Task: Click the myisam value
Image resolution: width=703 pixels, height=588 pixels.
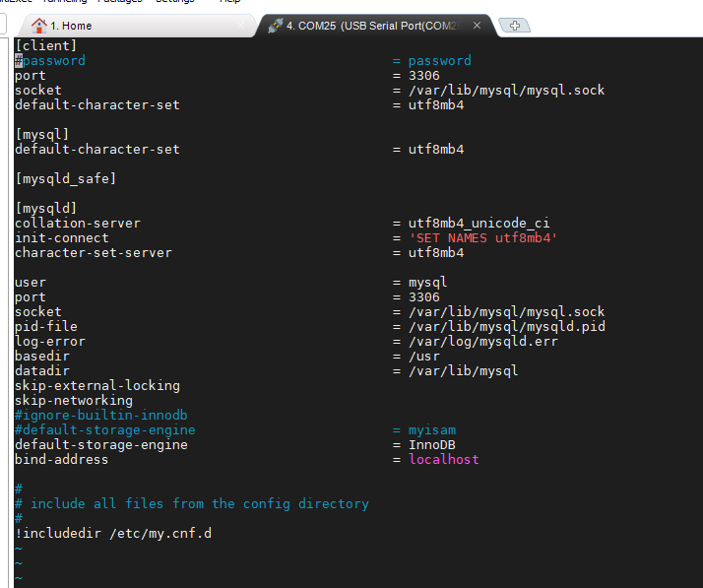Action: [x=432, y=429]
